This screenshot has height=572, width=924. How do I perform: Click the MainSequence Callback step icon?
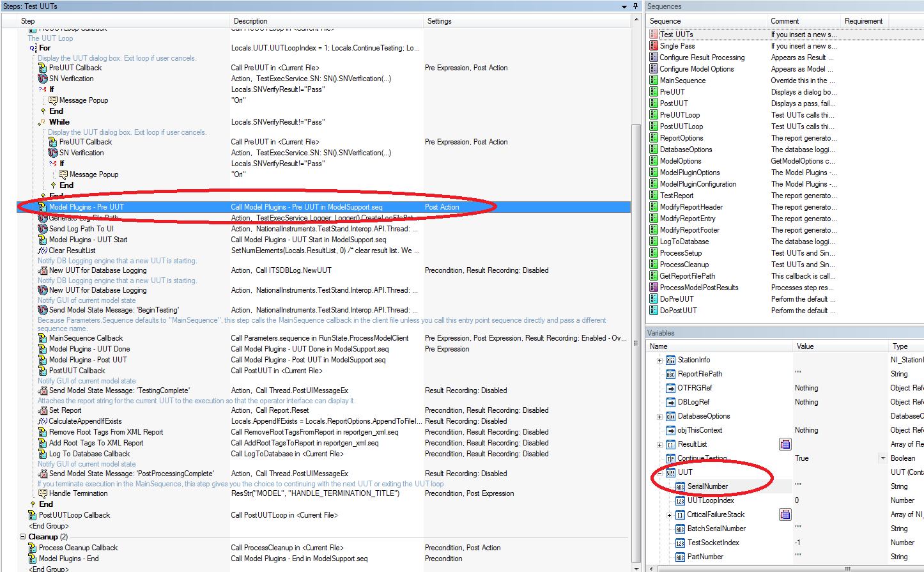pyautogui.click(x=43, y=338)
